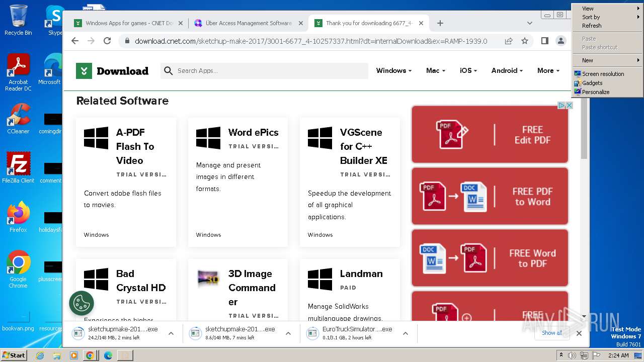Viewport: 644px width, 362px height.
Task: Expand the Mac dropdown menu
Action: (436, 71)
